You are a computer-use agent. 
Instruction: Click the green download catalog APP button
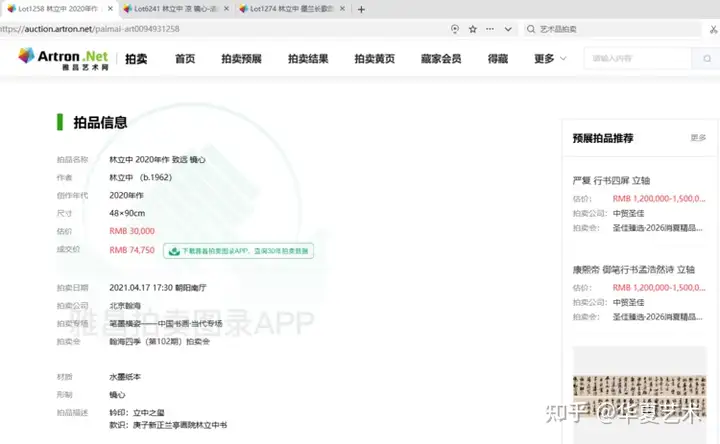point(238,251)
